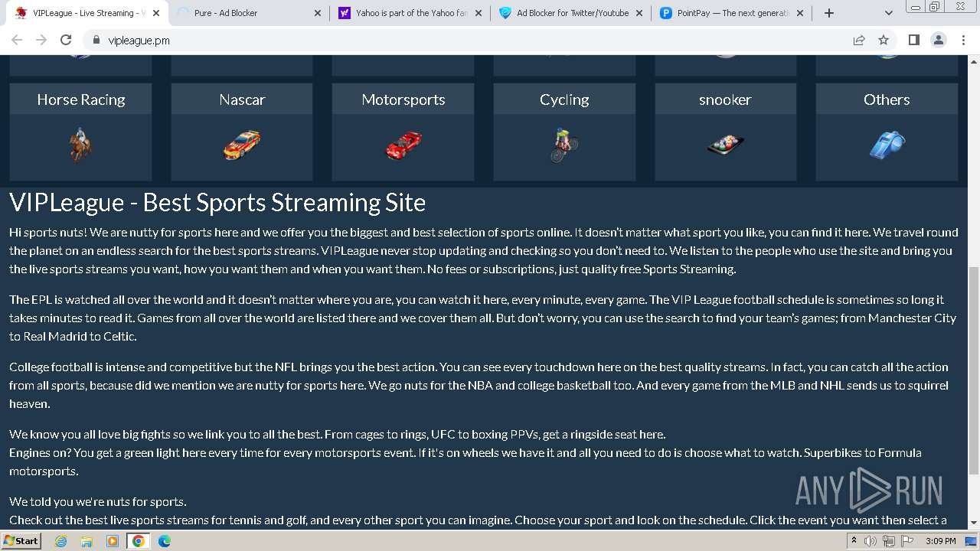This screenshot has height=551, width=980.
Task: Select the Nascar category title
Action: coord(242,99)
